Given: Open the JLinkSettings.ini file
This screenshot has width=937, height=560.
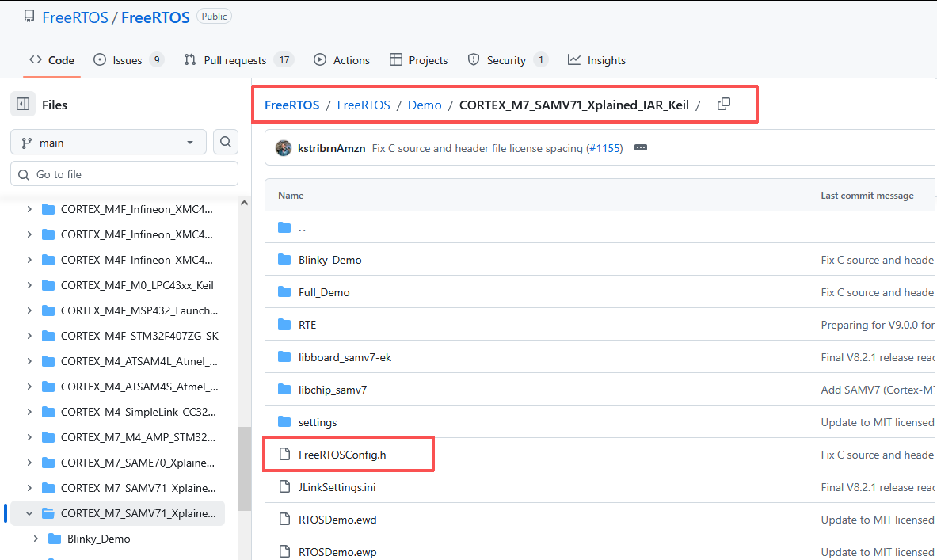Looking at the screenshot, I should coord(337,486).
